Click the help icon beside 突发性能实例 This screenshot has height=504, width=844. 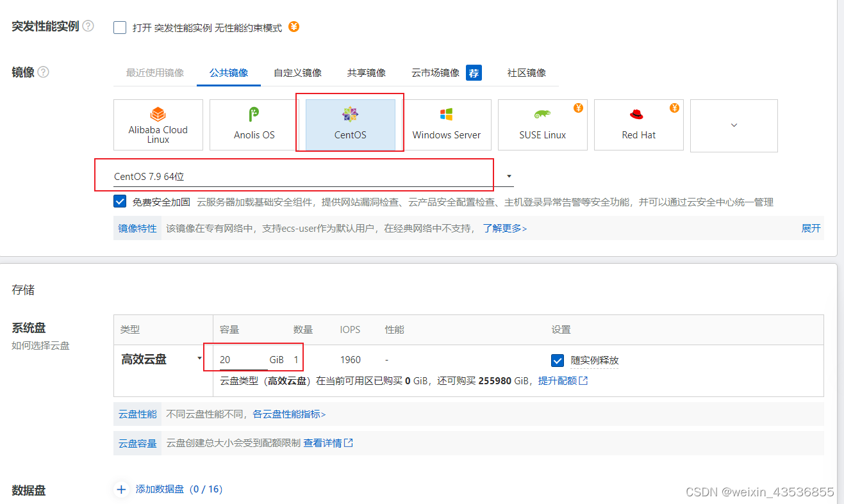tap(88, 26)
